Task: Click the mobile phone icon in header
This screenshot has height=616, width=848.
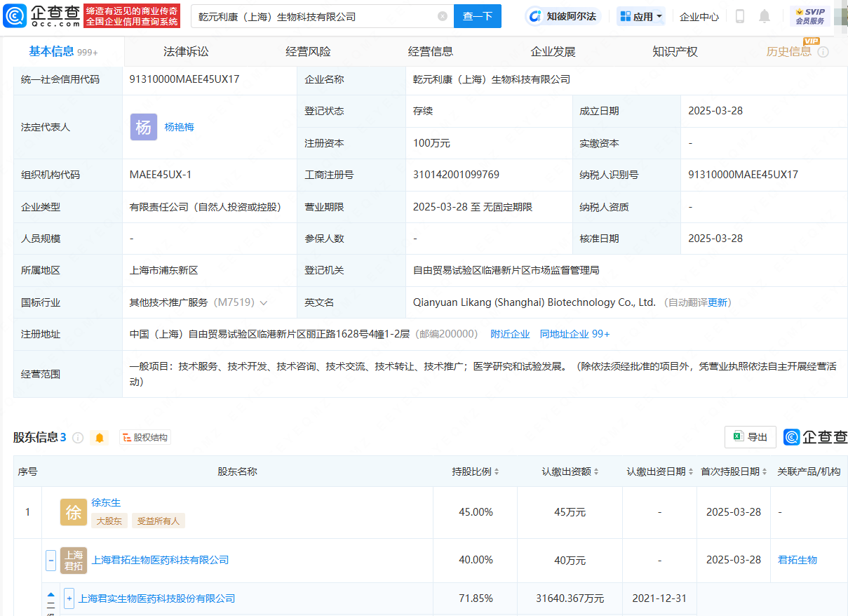Action: pos(739,16)
